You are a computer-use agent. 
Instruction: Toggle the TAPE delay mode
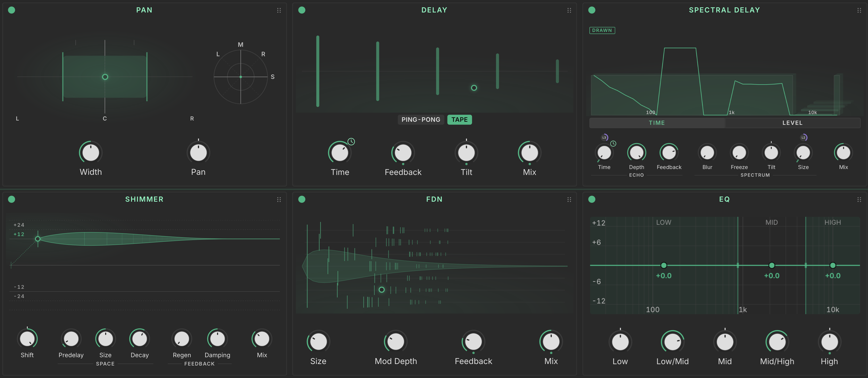(x=459, y=120)
